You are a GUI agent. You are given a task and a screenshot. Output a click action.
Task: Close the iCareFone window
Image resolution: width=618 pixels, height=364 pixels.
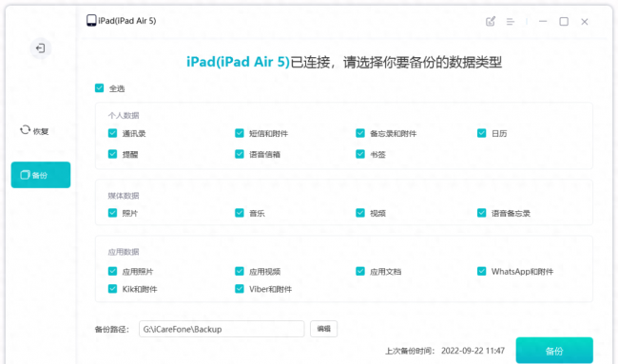click(x=585, y=22)
